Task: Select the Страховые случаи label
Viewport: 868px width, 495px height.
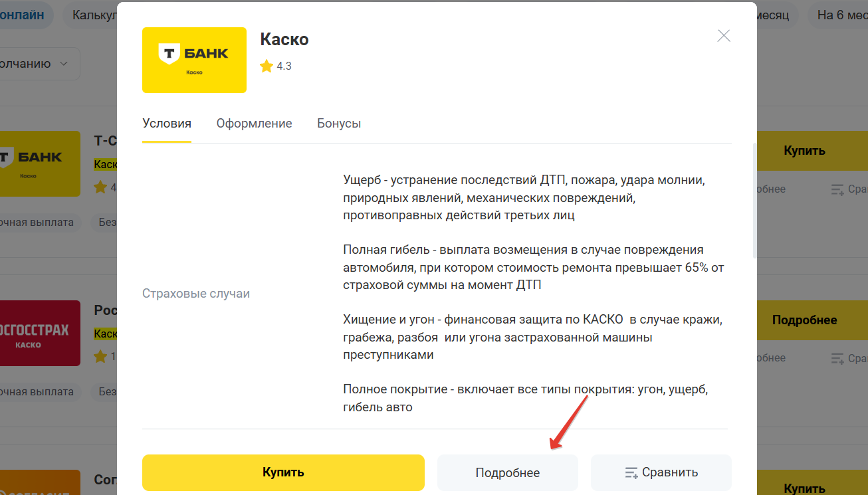Action: (x=196, y=293)
